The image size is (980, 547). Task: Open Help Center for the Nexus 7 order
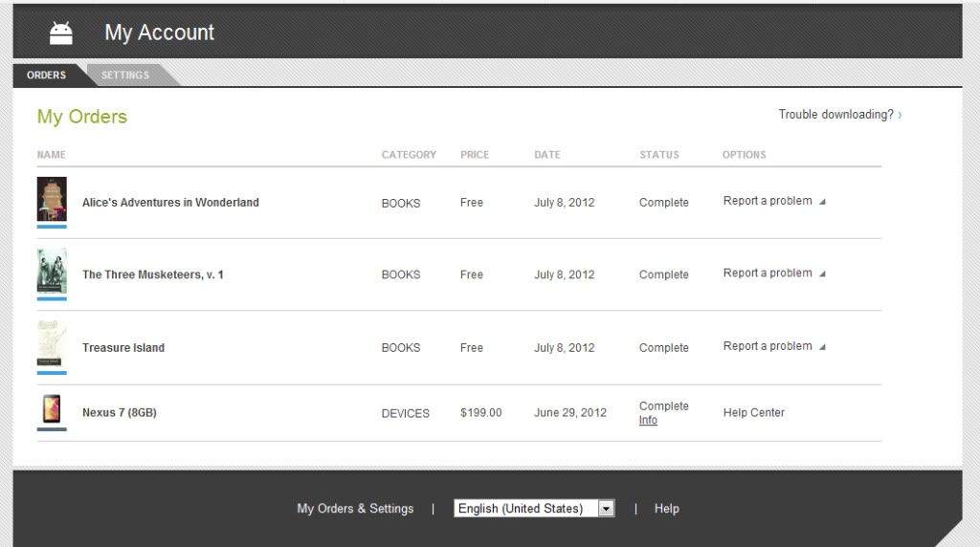coord(754,413)
